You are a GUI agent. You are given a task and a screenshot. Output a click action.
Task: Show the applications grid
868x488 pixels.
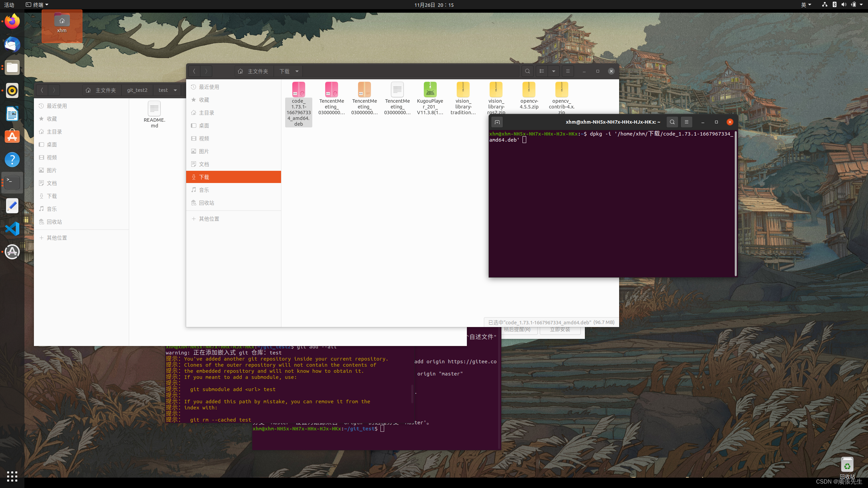[12, 476]
